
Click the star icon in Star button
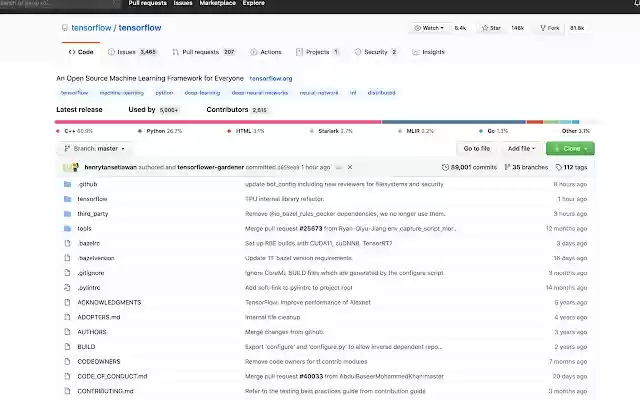485,28
